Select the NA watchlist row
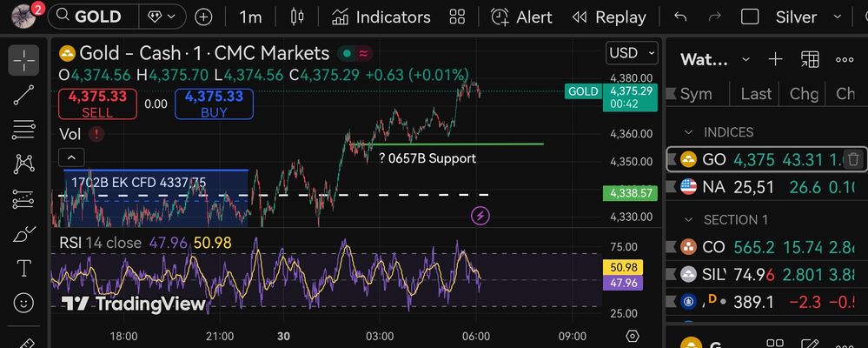Screen dimensions: 868x348 (766, 187)
